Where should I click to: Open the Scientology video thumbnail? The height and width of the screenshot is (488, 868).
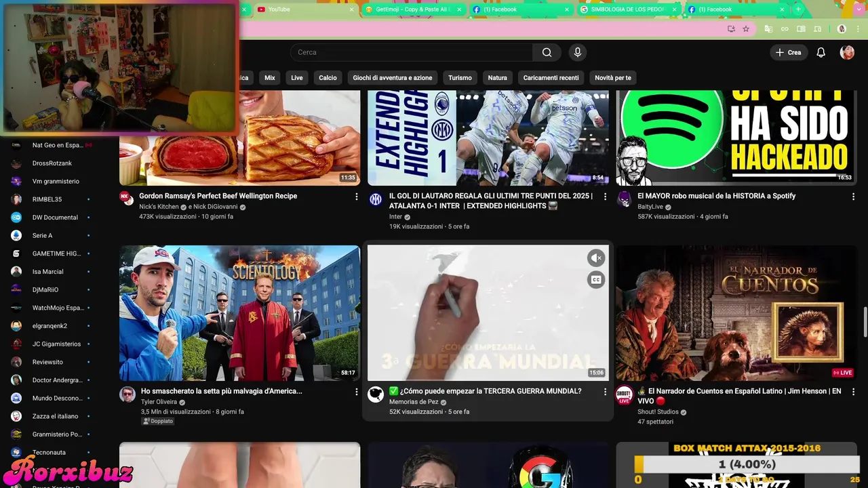(x=240, y=313)
